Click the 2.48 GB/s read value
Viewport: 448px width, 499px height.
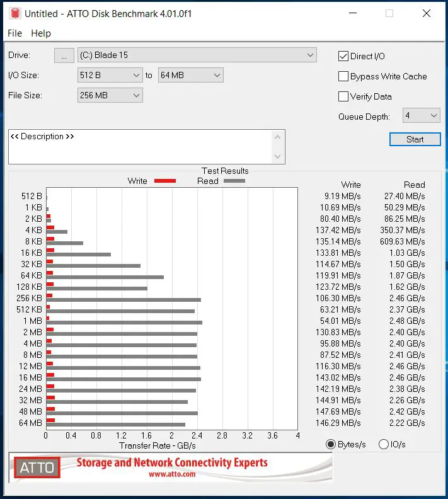(407, 321)
